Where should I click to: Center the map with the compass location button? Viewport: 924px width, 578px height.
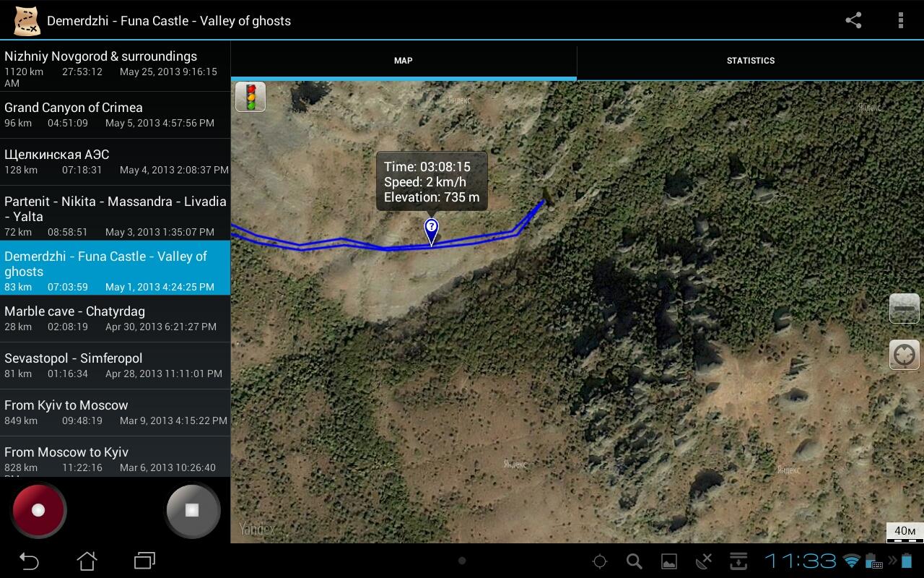[x=904, y=355]
